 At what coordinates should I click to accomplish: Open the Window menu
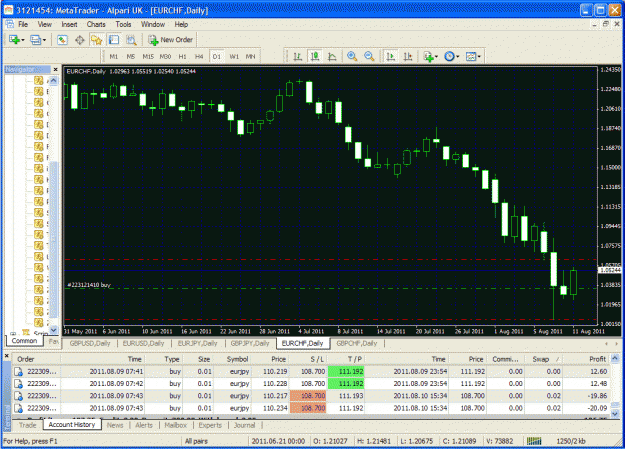[153, 24]
